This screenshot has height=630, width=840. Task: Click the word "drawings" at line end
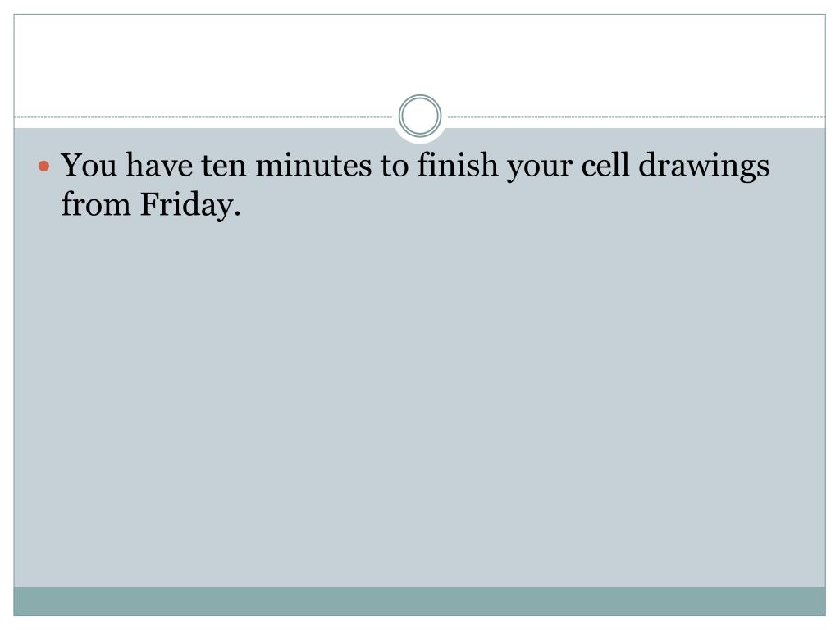(704, 166)
